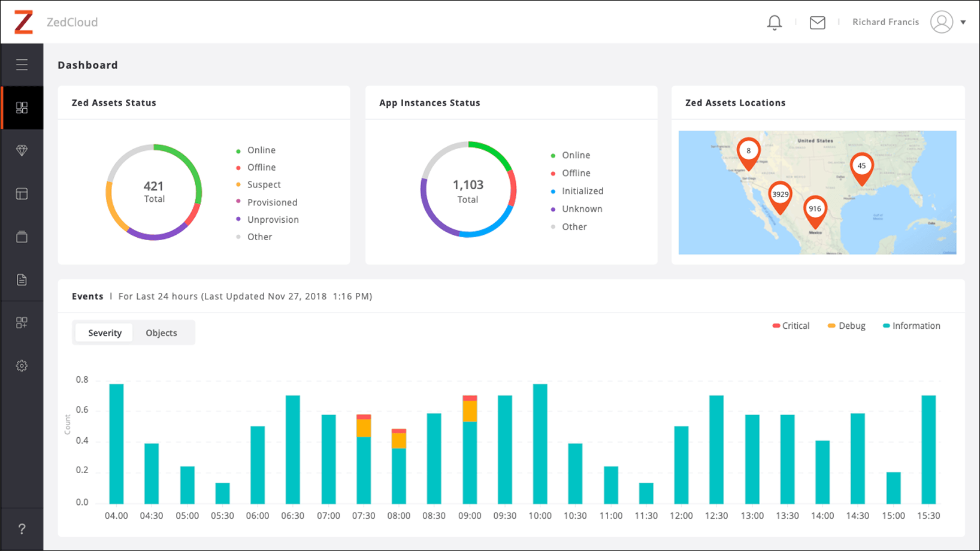Open the mail envelope icon
The image size is (980, 551).
(x=817, y=23)
